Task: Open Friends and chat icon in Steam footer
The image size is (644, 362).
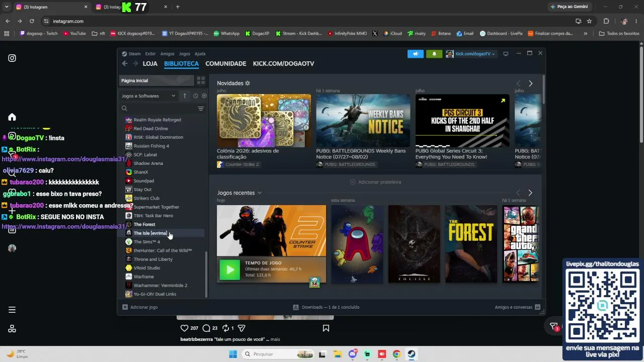Action: click(x=537, y=307)
